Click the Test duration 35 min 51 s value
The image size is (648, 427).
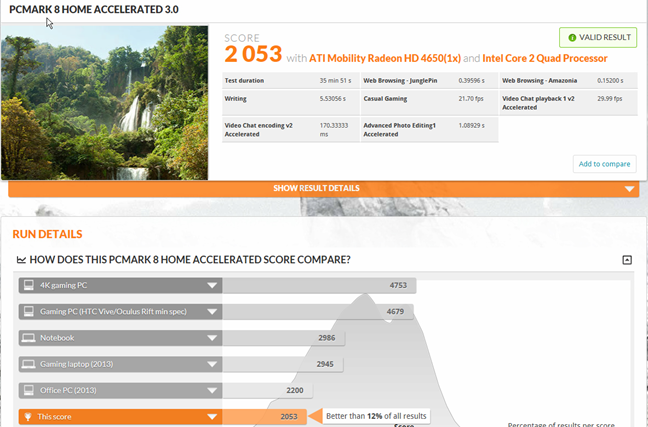(x=335, y=81)
